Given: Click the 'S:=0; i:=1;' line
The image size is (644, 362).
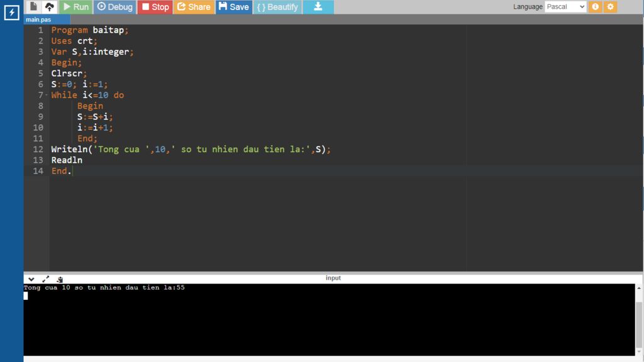Looking at the screenshot, I should point(79,84).
